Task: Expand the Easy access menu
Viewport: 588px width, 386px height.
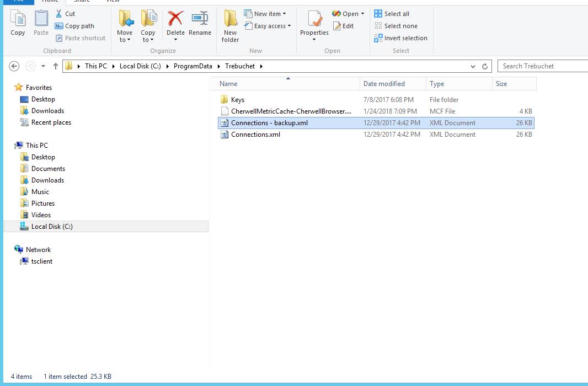Action: click(272, 26)
